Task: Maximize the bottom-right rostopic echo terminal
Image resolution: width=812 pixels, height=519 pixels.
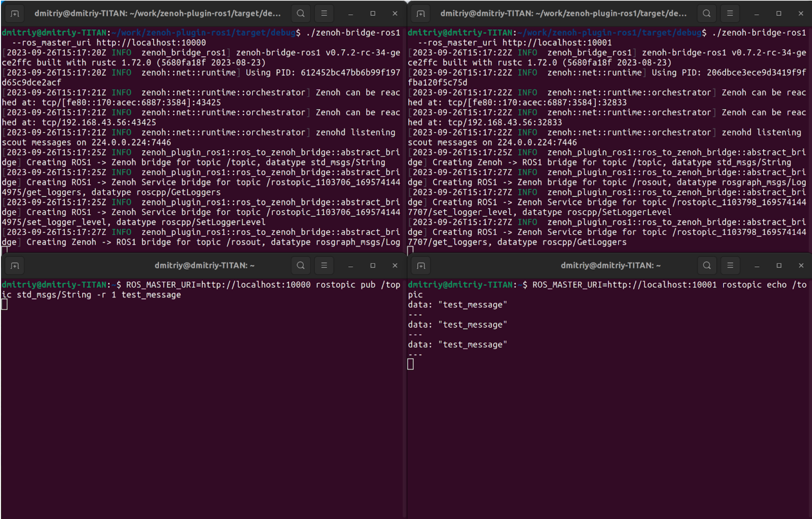Action: pyautogui.click(x=779, y=266)
